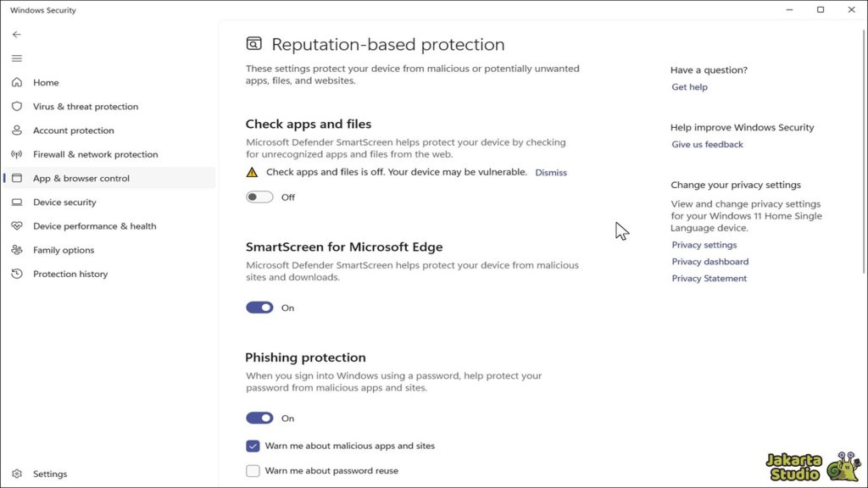Navigate back using the arrow button
This screenshot has width=868, height=488.
tap(16, 34)
